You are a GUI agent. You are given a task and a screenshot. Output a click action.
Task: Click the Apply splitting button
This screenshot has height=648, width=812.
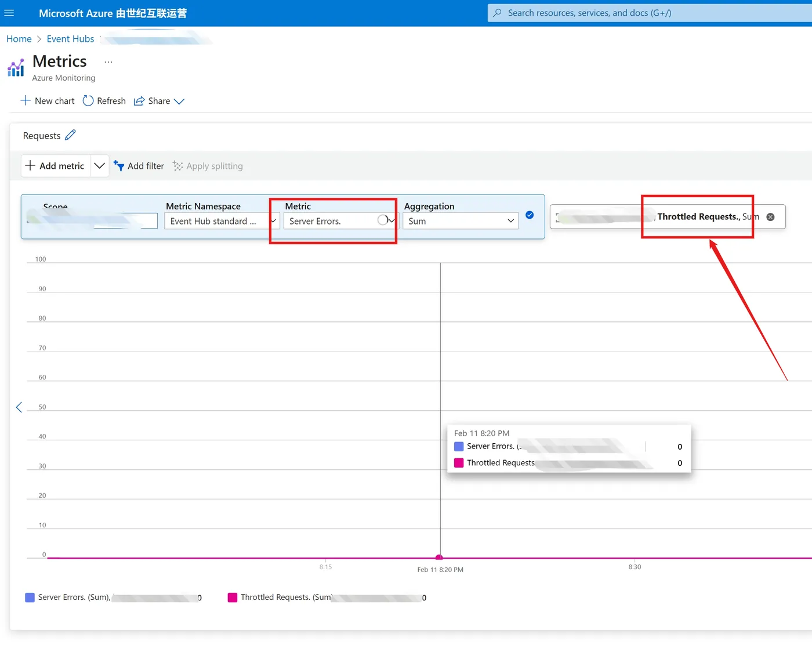208,166
